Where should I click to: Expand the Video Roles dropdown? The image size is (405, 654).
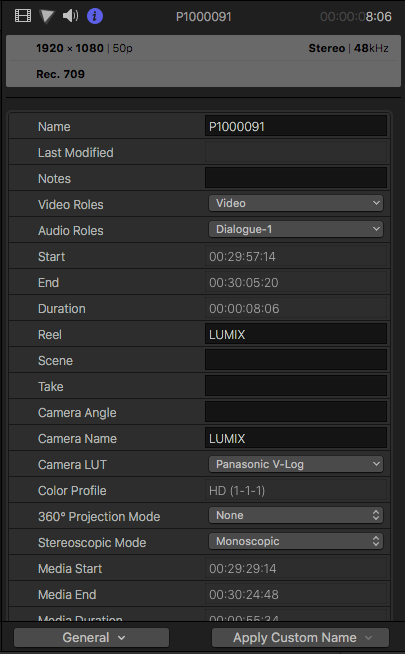296,204
